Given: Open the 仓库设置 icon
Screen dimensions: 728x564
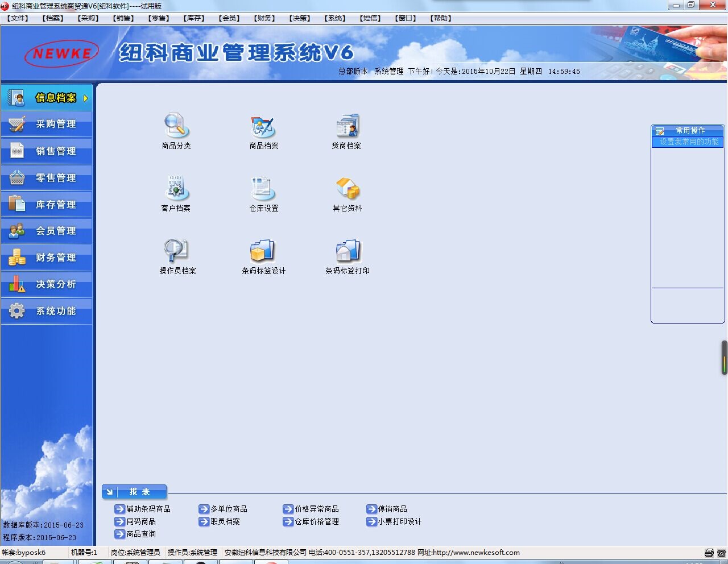Looking at the screenshot, I should (x=263, y=188).
